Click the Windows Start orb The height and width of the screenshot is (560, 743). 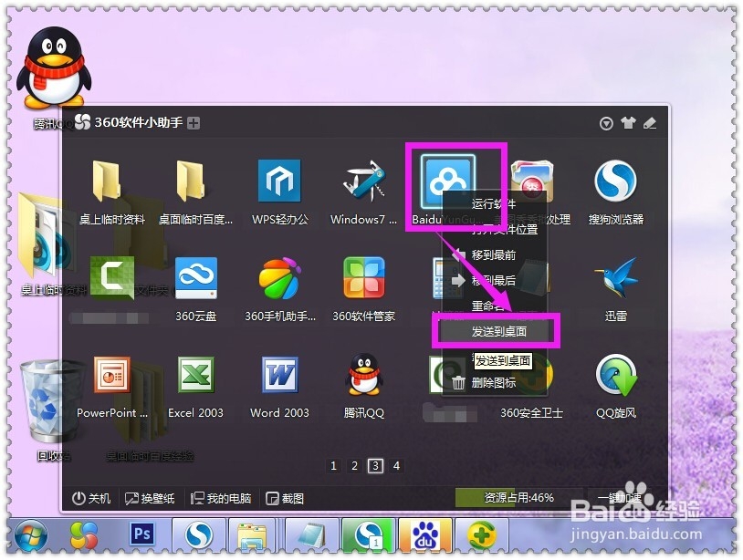point(31,536)
